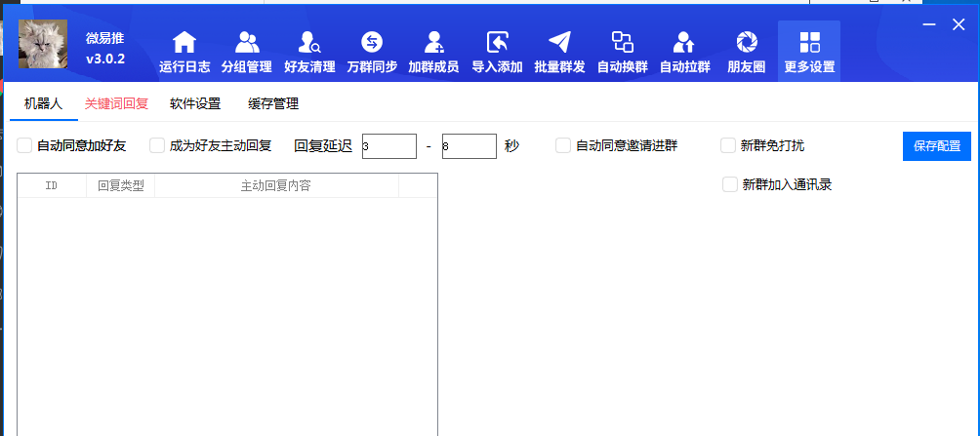This screenshot has width=980, height=436.
Task: Open 万群同步 sync icon
Action: coord(372,43)
